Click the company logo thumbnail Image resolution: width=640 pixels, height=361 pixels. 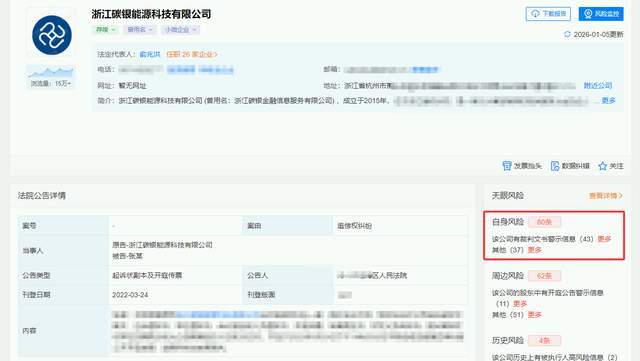click(x=52, y=35)
